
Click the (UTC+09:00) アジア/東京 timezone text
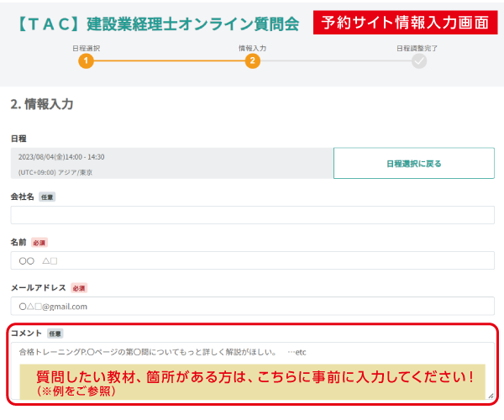pyautogui.click(x=55, y=171)
